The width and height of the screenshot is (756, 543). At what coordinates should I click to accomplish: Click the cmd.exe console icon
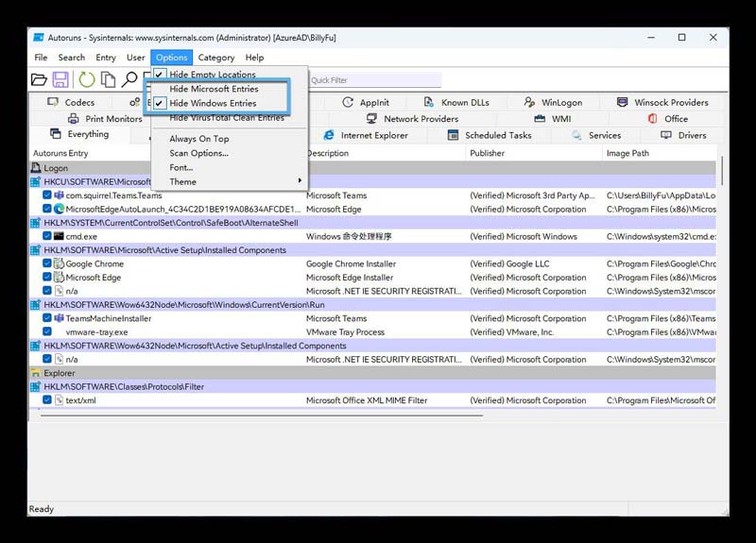59,236
